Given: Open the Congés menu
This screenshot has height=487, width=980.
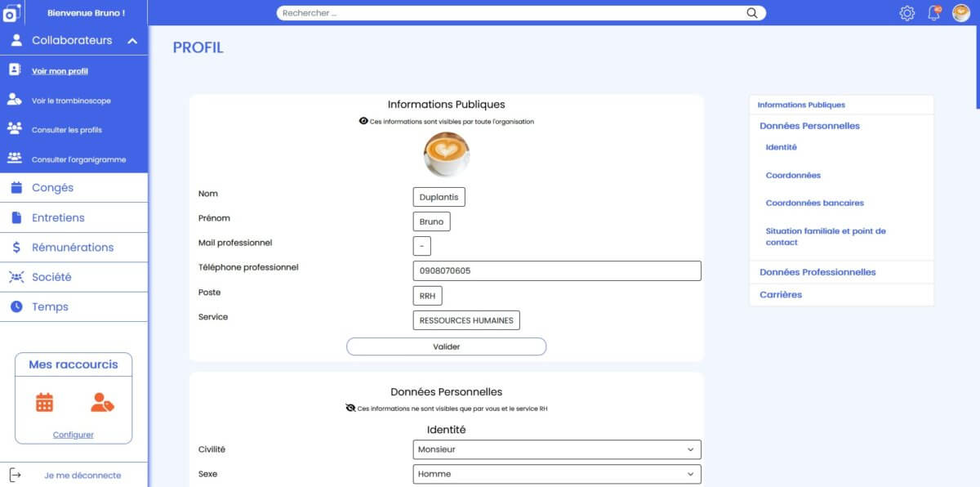Looking at the screenshot, I should click(52, 188).
